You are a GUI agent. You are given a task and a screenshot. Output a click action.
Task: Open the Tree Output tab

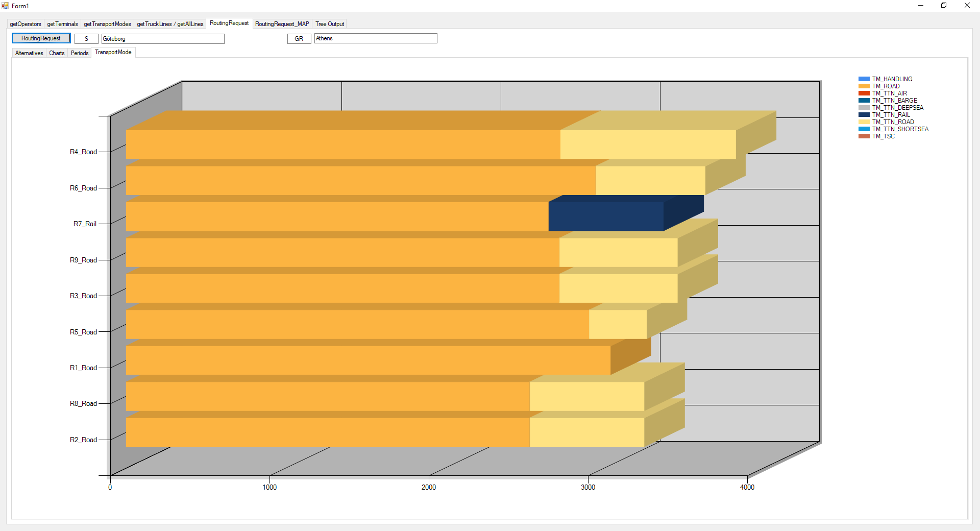pyautogui.click(x=329, y=24)
